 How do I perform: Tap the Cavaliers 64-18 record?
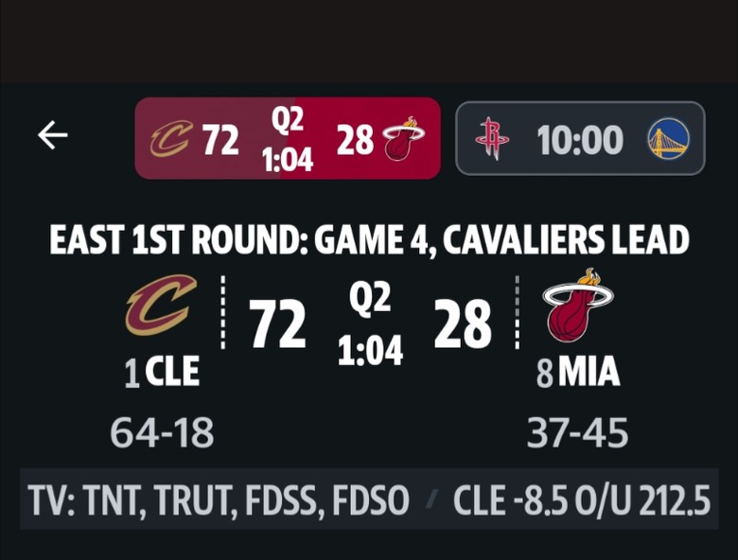point(162,432)
